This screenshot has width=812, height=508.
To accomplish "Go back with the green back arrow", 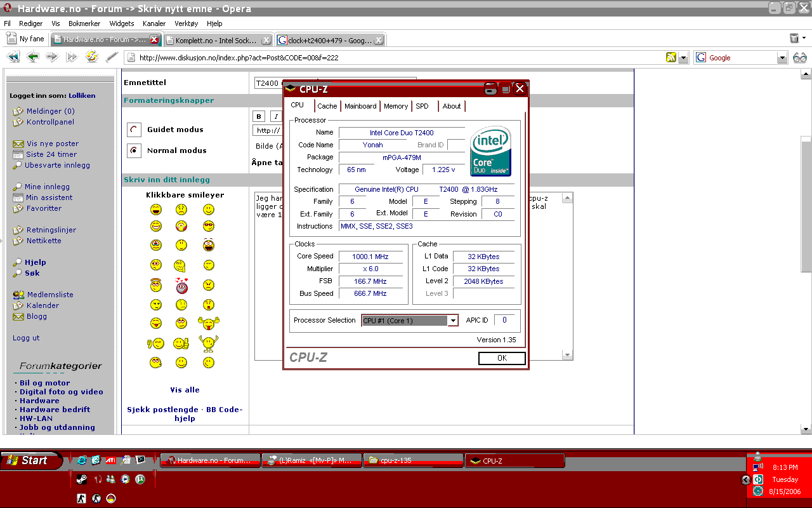I will (x=32, y=57).
